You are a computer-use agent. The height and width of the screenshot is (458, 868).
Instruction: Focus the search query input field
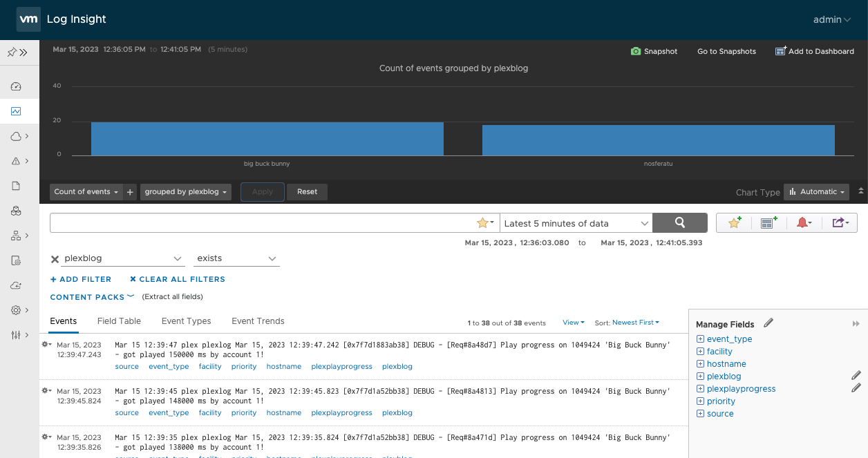(x=263, y=223)
